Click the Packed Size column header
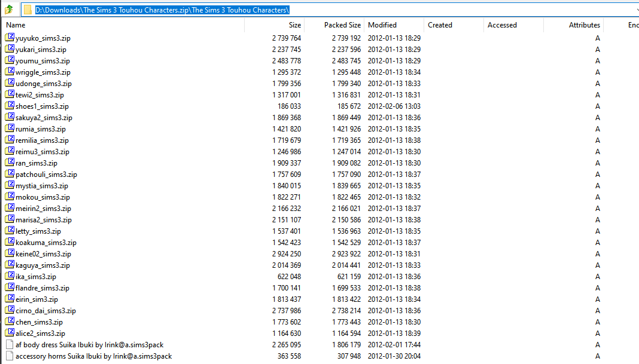The image size is (639, 364). pos(342,25)
